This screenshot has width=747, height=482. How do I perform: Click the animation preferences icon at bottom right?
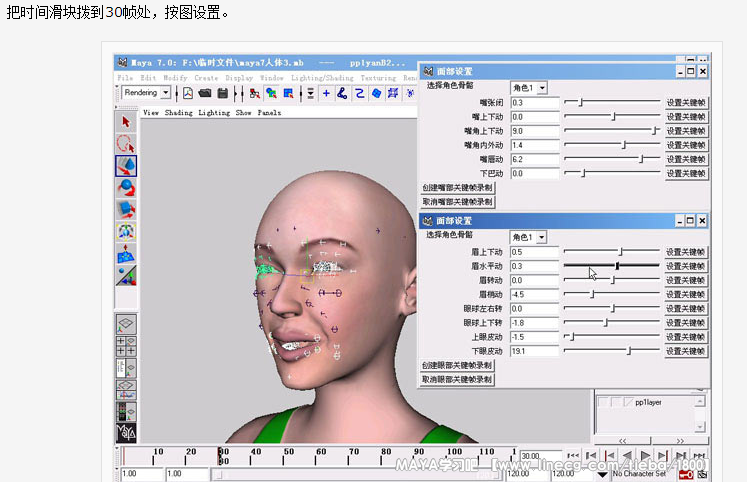coord(702,474)
